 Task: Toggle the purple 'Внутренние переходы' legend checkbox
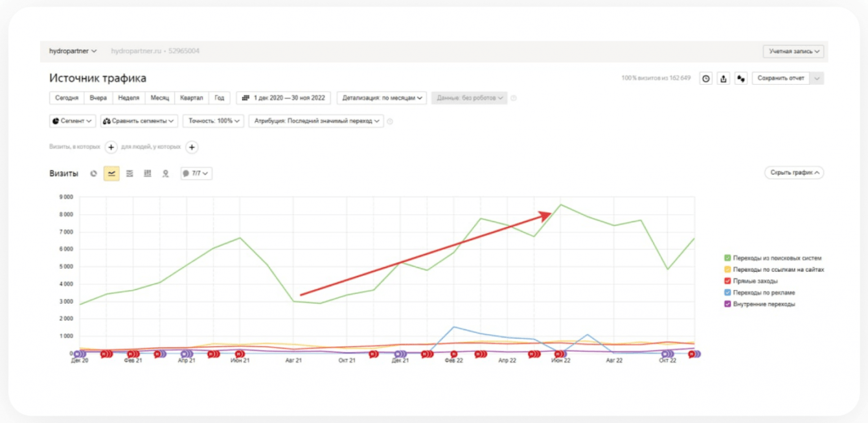728,304
